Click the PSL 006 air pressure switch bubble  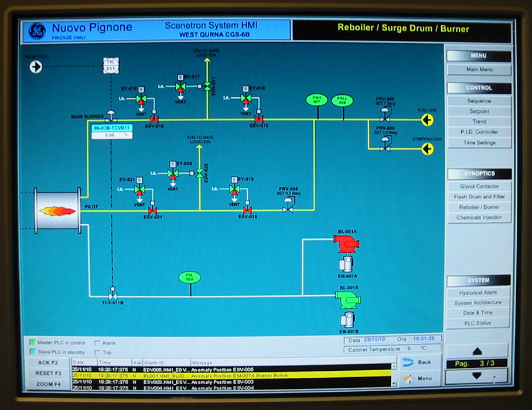click(x=190, y=278)
